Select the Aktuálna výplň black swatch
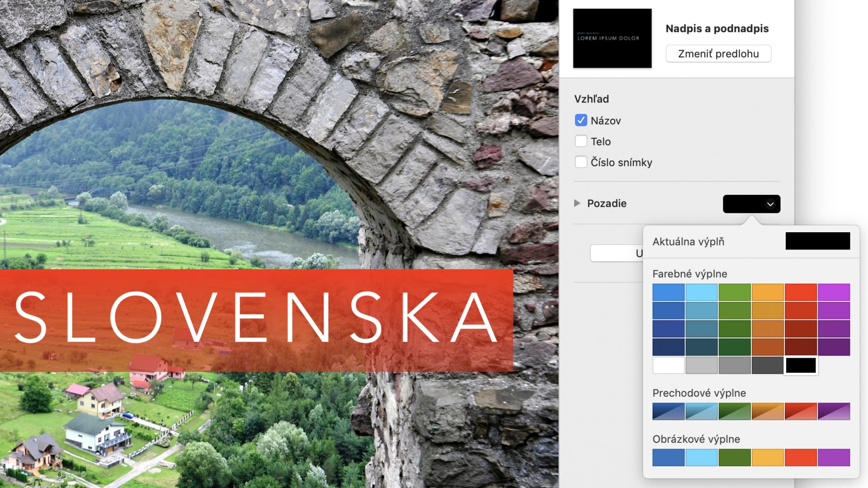The image size is (868, 488). click(x=817, y=241)
